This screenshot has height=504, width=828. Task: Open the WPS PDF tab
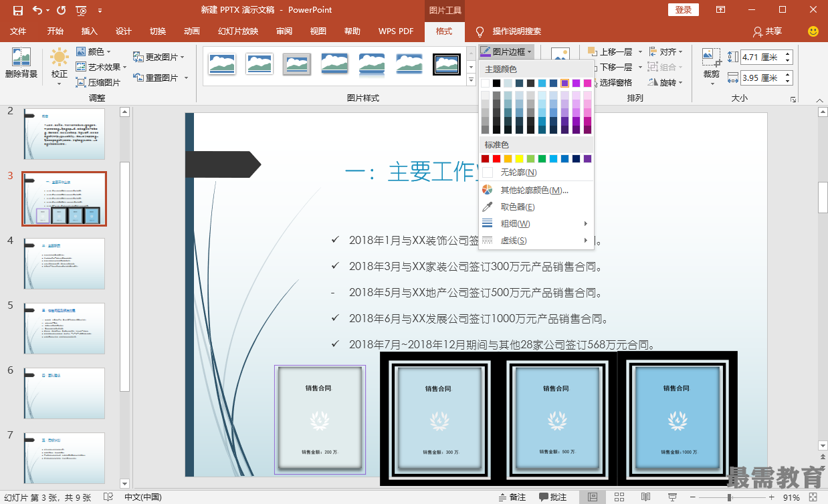pyautogui.click(x=396, y=31)
